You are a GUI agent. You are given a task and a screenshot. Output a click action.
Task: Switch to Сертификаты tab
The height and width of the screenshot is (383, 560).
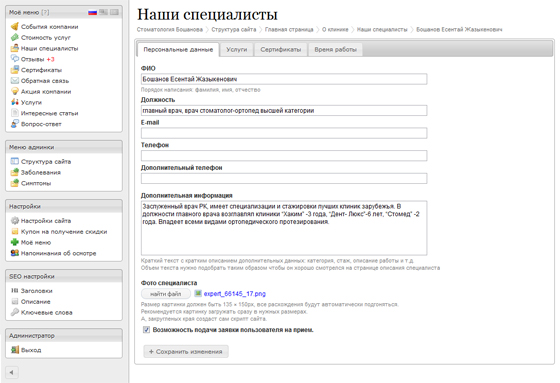click(281, 50)
